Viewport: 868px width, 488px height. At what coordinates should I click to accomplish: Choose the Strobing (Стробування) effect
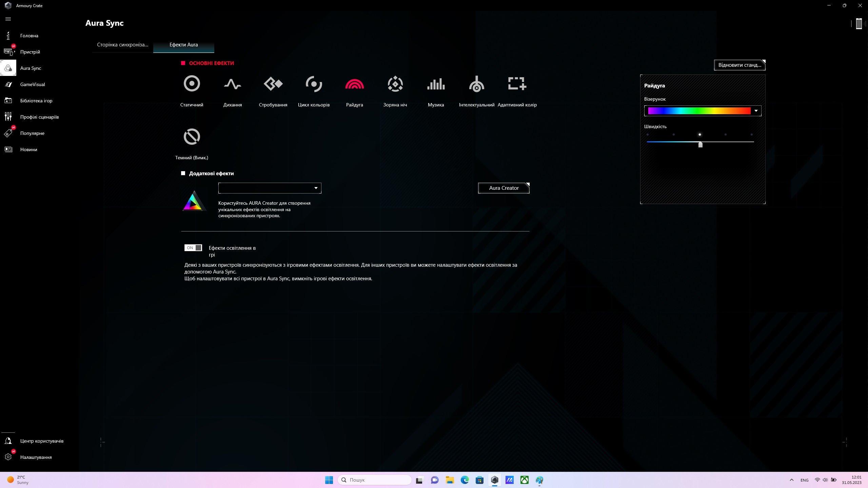point(273,83)
